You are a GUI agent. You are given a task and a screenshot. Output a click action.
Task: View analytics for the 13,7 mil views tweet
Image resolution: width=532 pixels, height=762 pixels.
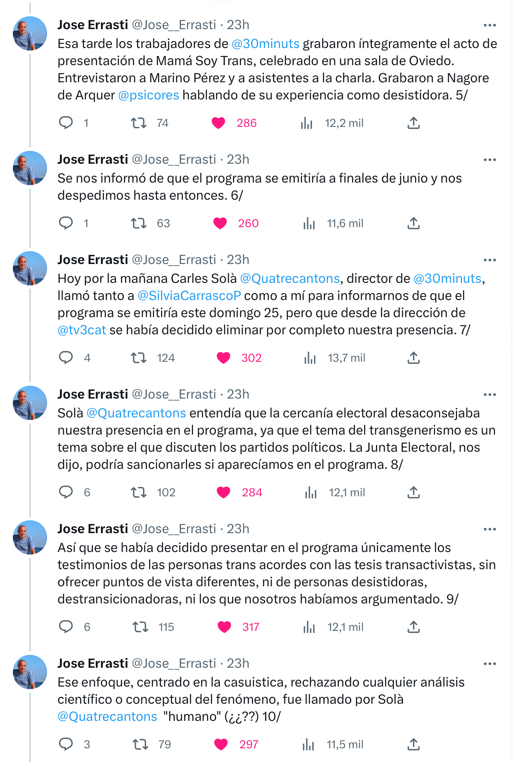[x=310, y=358]
